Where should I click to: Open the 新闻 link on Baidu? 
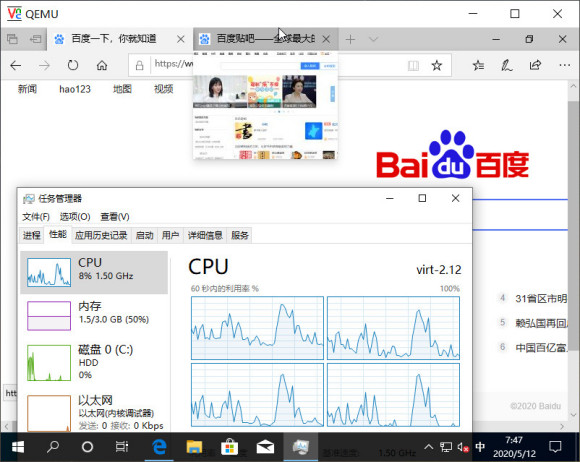point(27,89)
